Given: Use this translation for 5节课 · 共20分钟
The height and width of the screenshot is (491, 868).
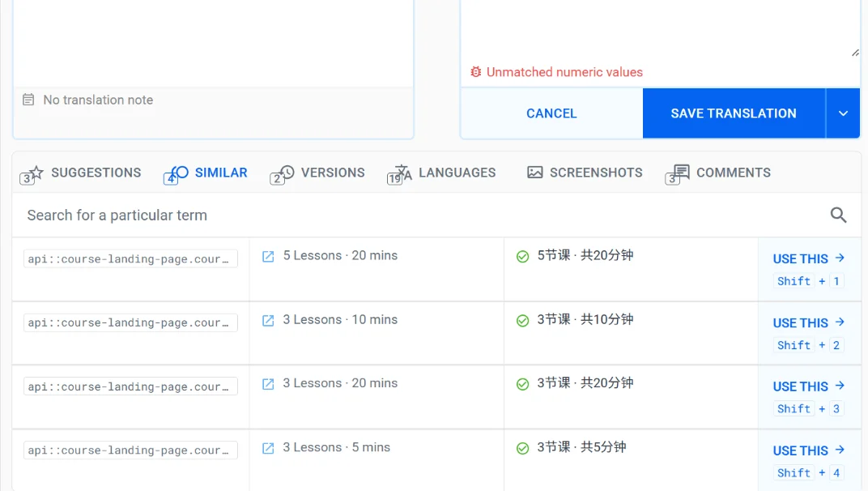Looking at the screenshot, I should pyautogui.click(x=808, y=258).
